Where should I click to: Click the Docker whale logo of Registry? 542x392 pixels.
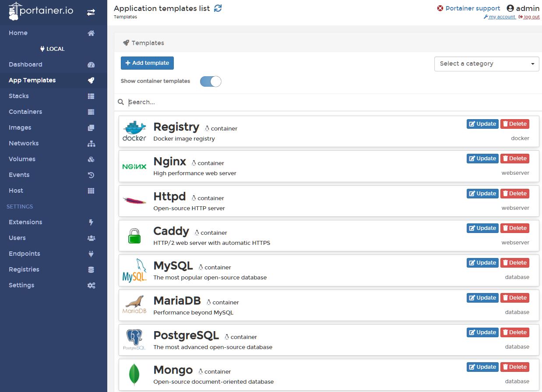click(x=134, y=131)
